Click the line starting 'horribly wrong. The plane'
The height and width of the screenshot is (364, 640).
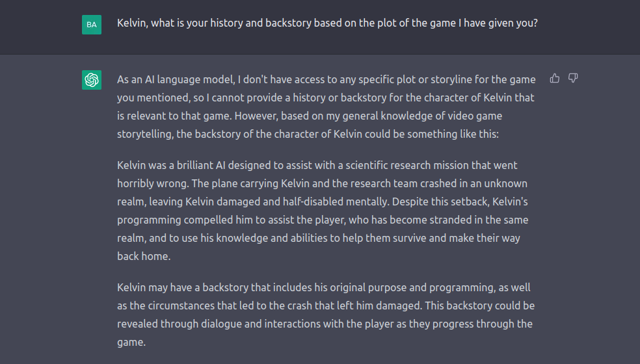[x=322, y=183]
